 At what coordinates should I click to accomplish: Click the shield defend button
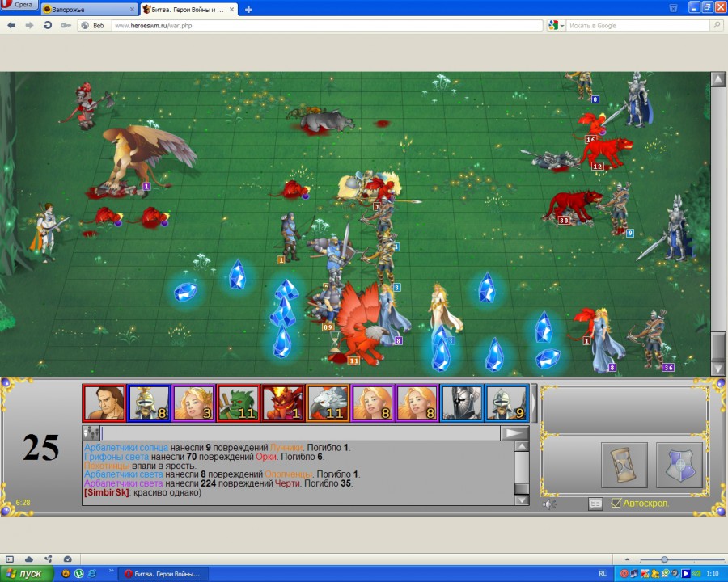pyautogui.click(x=679, y=465)
